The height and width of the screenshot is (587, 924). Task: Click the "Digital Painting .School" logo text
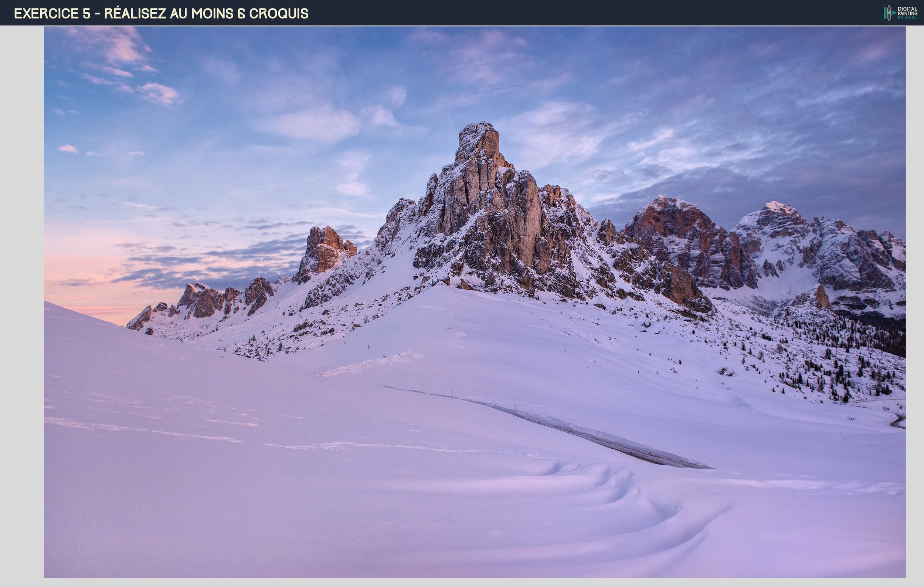point(907,13)
